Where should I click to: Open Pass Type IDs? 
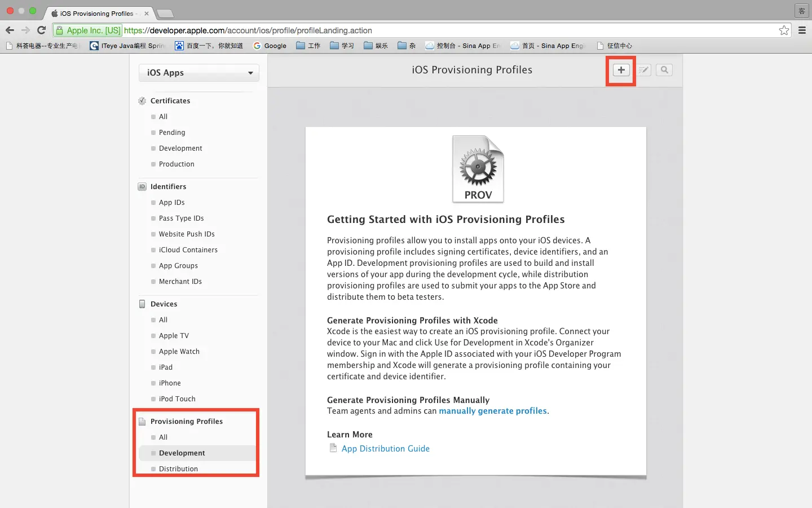tap(181, 218)
